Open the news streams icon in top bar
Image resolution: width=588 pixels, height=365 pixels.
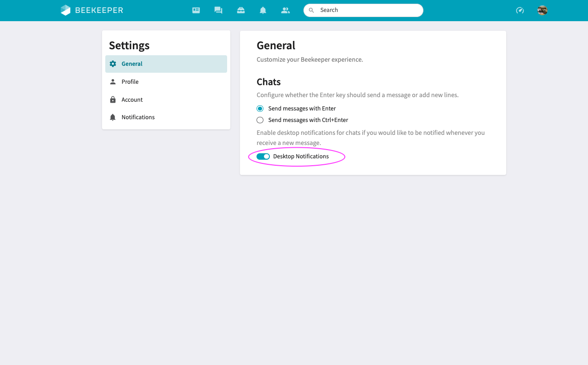tap(196, 10)
